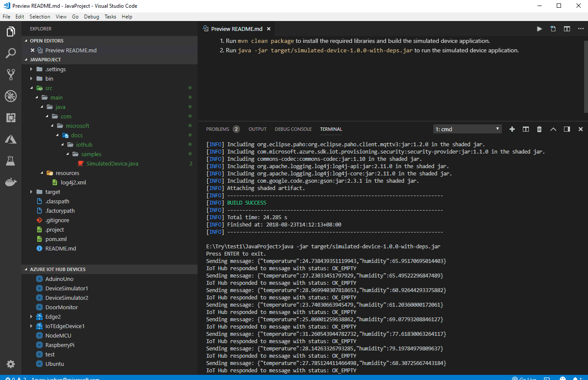Open the Search view in activity bar
This screenshot has height=380, width=588.
click(11, 53)
